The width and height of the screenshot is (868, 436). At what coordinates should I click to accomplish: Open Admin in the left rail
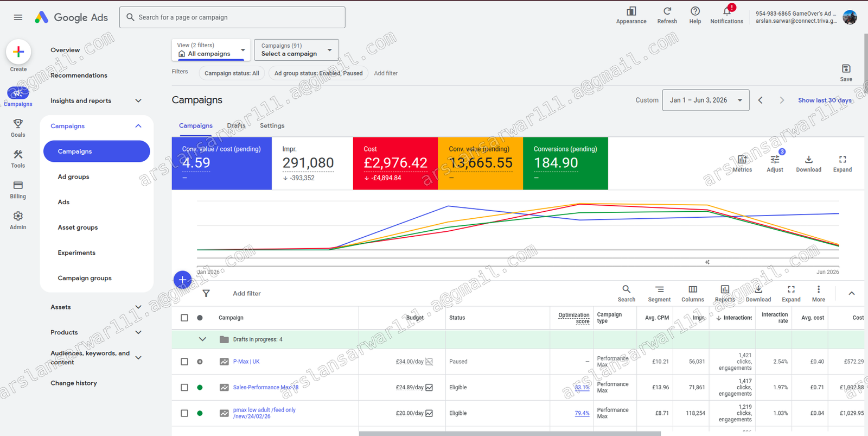coord(18,220)
